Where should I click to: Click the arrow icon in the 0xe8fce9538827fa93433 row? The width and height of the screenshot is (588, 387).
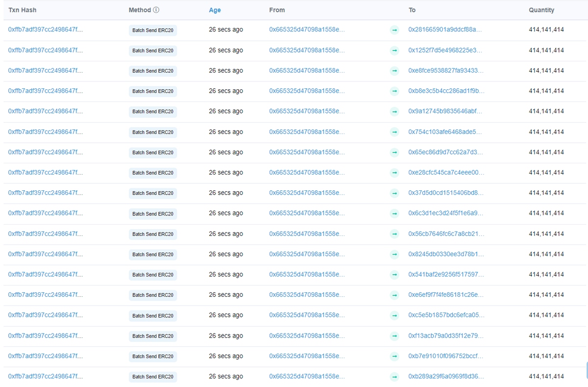[394, 71]
